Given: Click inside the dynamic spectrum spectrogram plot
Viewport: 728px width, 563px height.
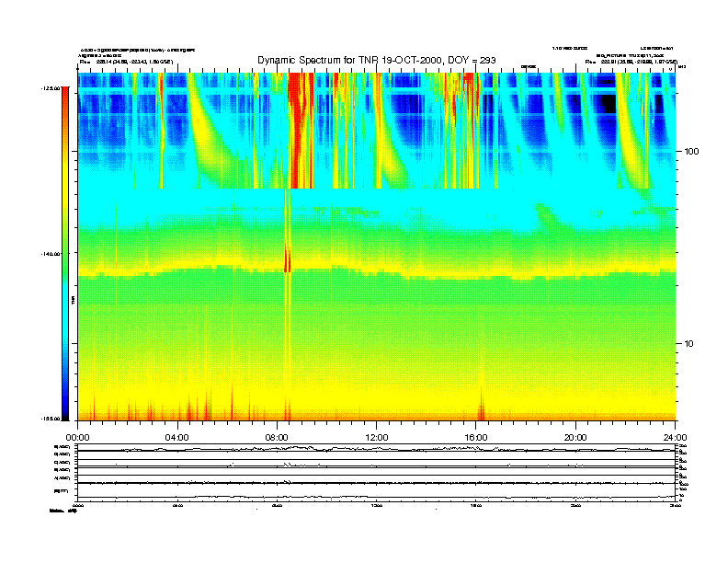Looking at the screenshot, I should [377, 247].
